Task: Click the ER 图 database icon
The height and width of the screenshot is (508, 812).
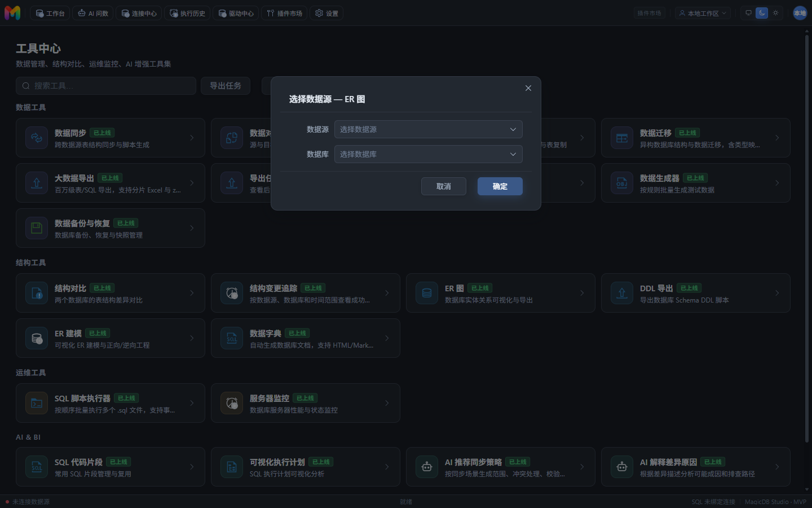Action: point(427,293)
